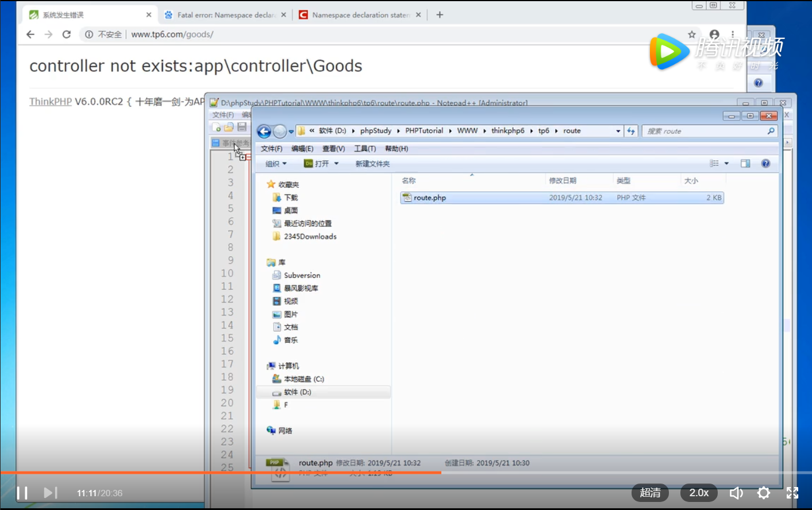The image size is (812, 510).
Task: Open recent pages dropdown beside forward arrow
Action: coord(291,132)
